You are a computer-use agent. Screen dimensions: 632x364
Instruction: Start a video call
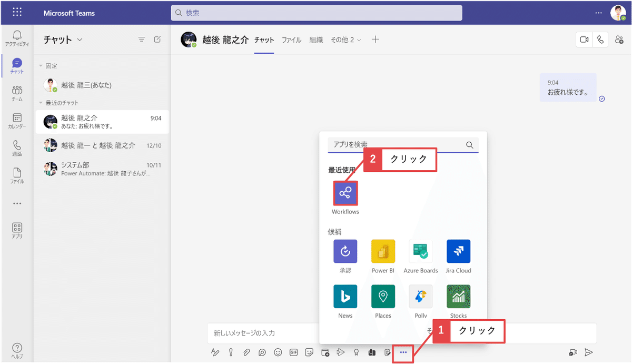click(584, 40)
